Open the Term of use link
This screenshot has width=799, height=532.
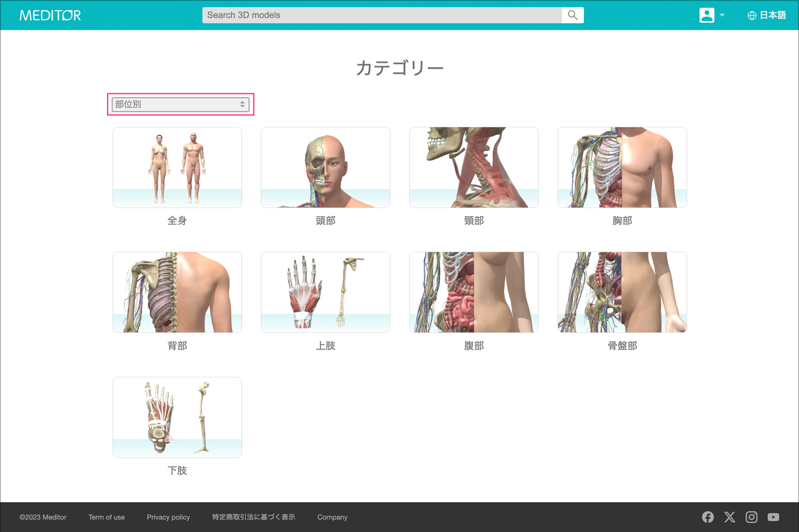tap(107, 517)
